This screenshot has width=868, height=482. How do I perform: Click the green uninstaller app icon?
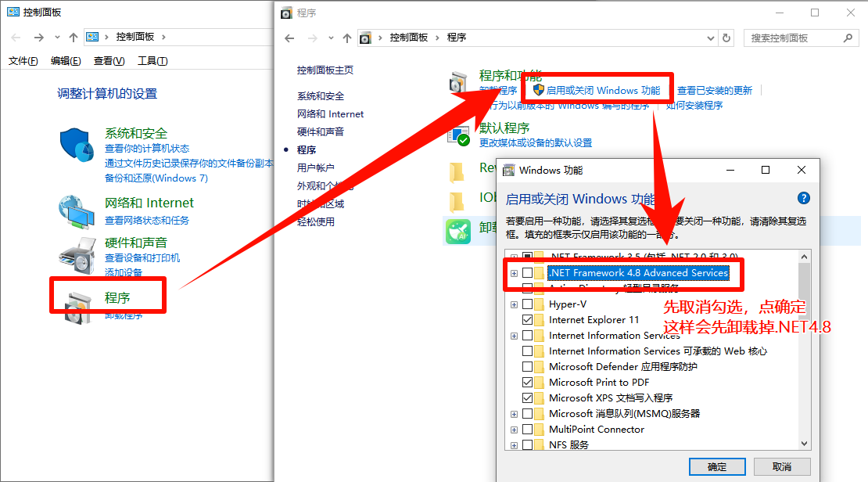coord(458,232)
